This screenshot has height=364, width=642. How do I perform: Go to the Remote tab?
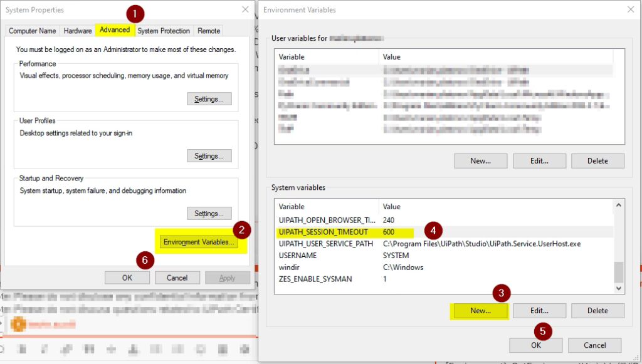(x=209, y=31)
